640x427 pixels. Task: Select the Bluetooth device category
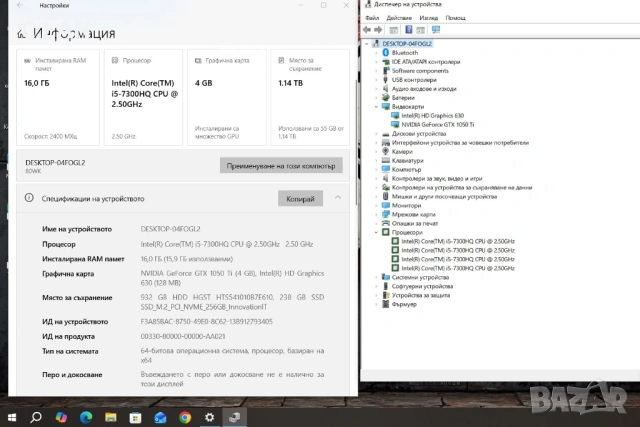[x=405, y=53]
